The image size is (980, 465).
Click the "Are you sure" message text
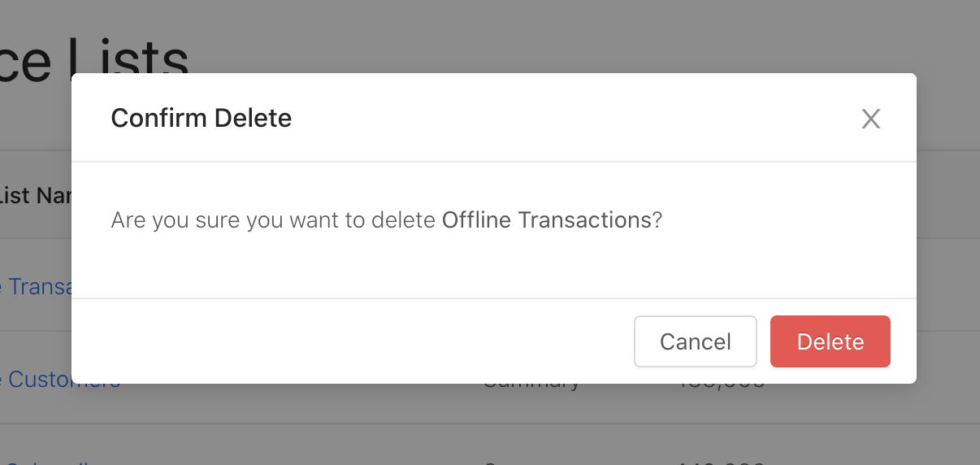pyautogui.click(x=275, y=220)
